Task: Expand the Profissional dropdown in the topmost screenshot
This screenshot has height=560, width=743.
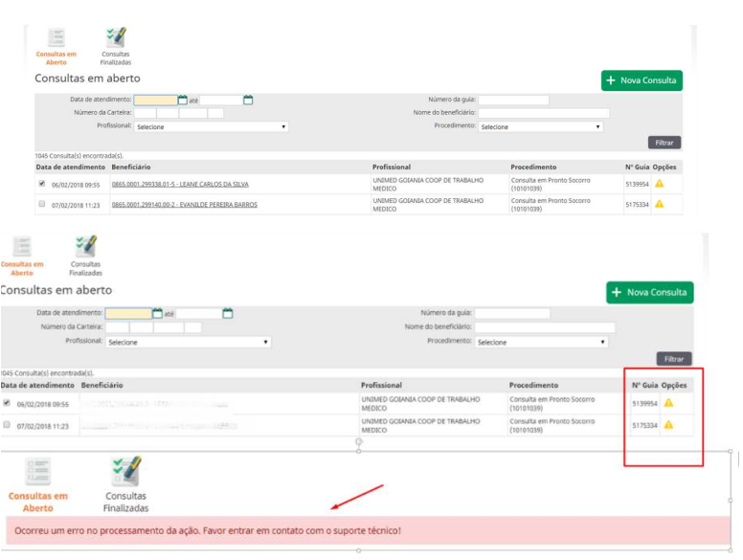Action: point(211,126)
